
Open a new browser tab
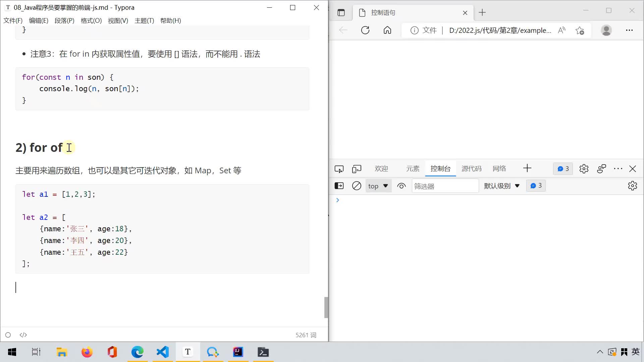(x=482, y=13)
